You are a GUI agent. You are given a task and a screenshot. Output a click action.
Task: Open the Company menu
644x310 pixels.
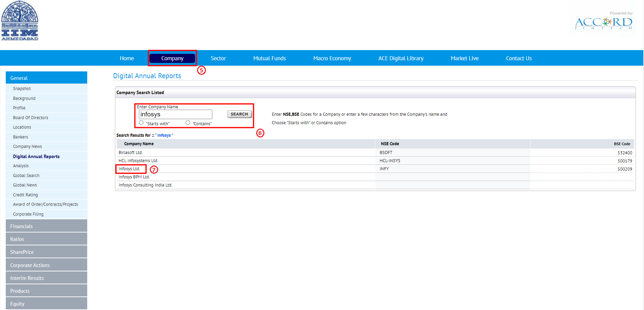tap(172, 58)
